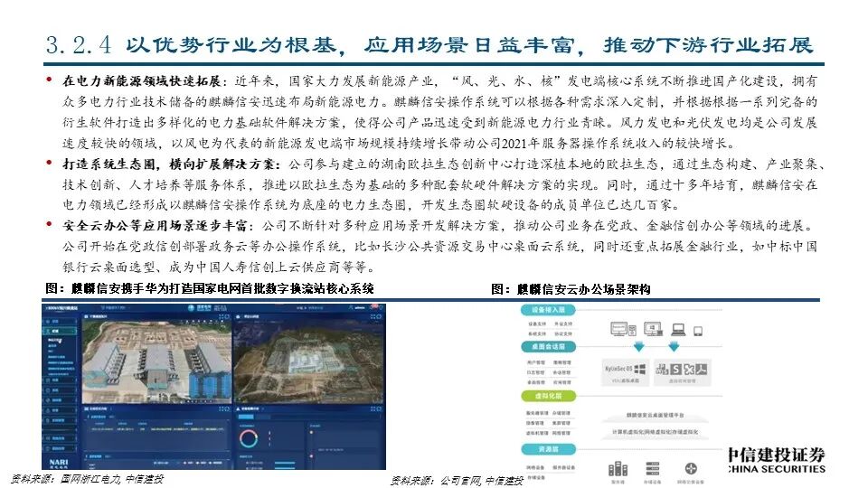The width and height of the screenshot is (868, 488).
Task: Click source line 公司官网,中信建投
Action: click(x=456, y=481)
